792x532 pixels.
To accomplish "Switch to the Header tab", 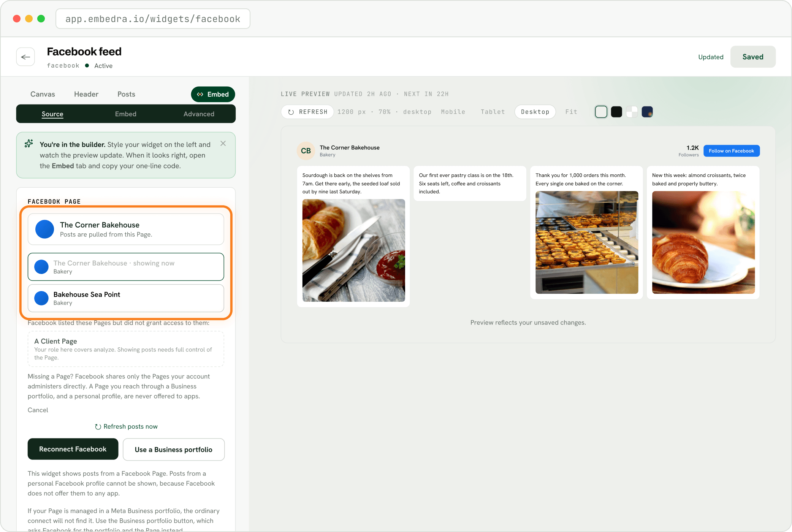I will coord(86,94).
